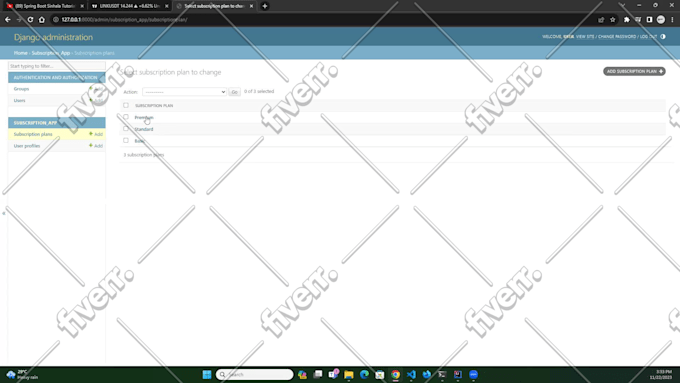Collapse the sidebar with the left toggle arrow

3,213
